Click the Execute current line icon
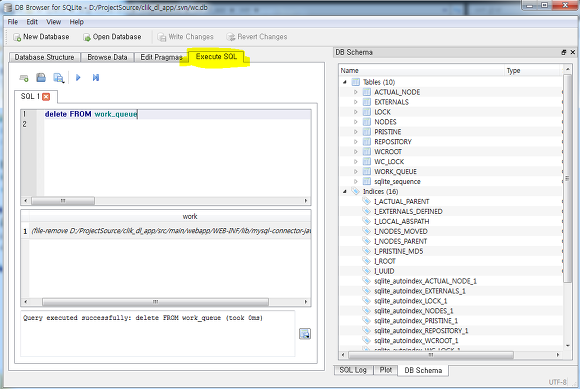580x389 pixels. [x=96, y=78]
